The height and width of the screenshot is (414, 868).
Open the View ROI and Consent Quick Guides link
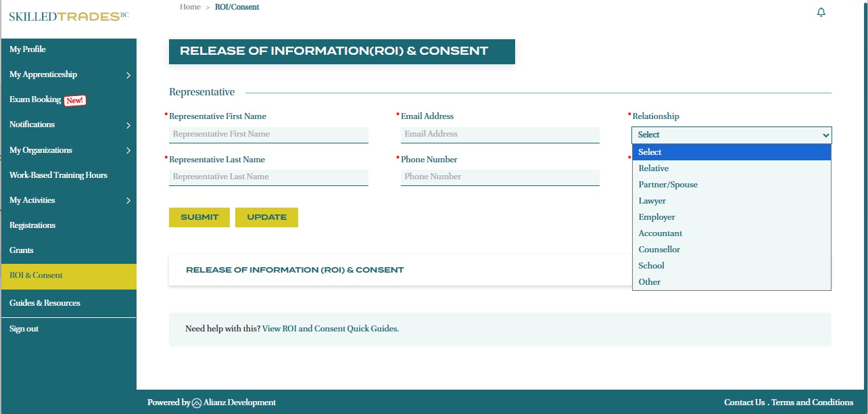click(331, 329)
